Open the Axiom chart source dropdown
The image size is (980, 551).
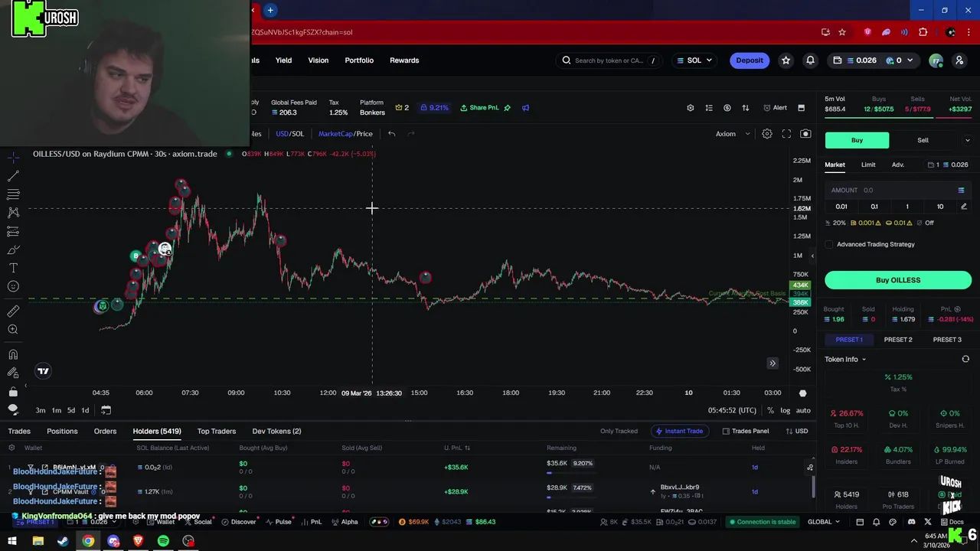click(733, 134)
